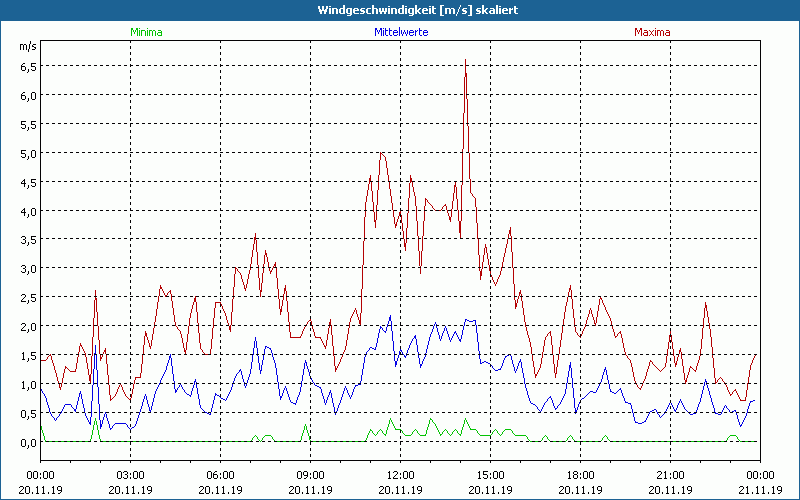Click the '2,5' y-axis value
The width and height of the screenshot is (800, 500).
[29, 298]
